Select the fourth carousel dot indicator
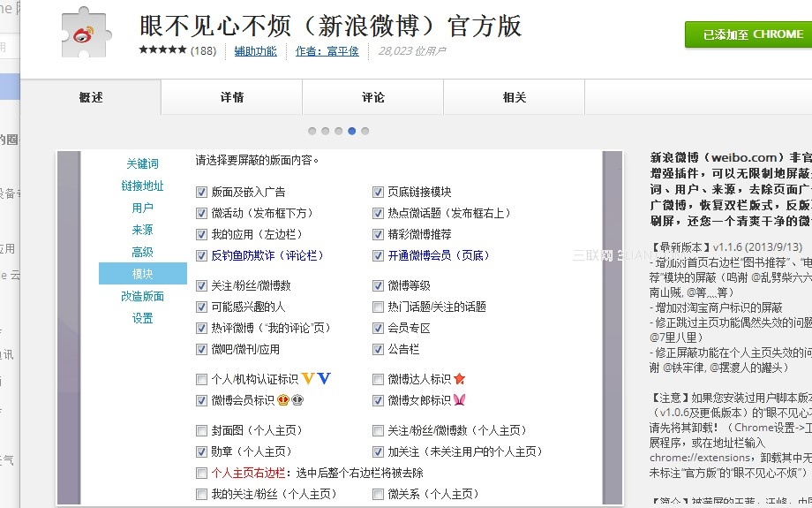The height and width of the screenshot is (508, 812). (351, 131)
